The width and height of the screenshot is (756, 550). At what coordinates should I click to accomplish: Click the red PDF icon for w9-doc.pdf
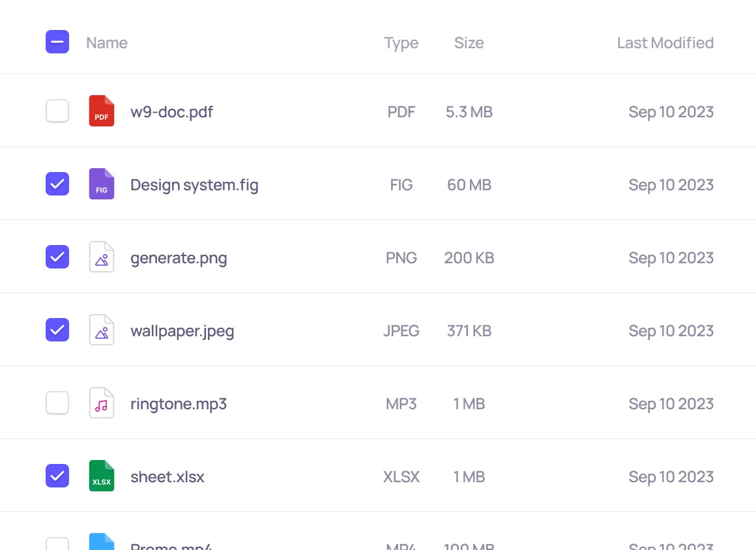point(102,111)
